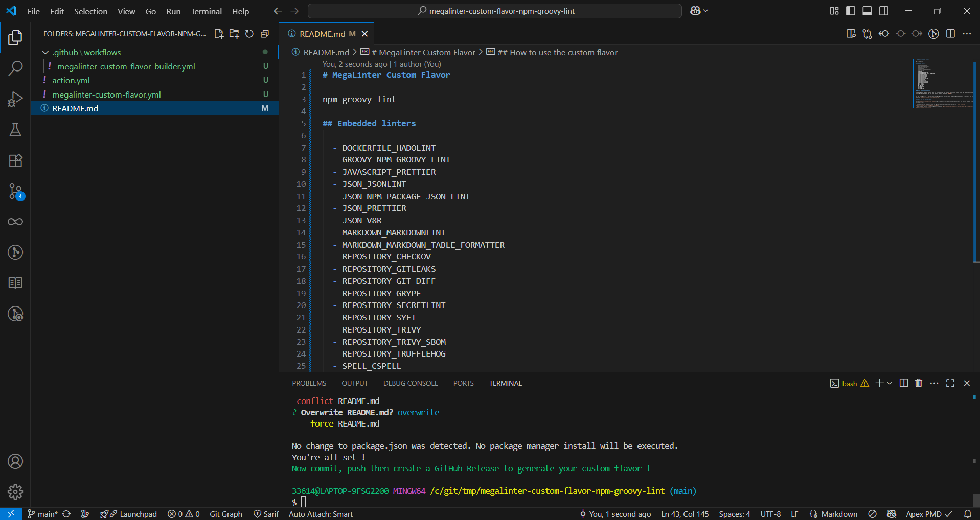Refresh the explorer folder tree
Viewport: 980px width, 520px height.
249,34
